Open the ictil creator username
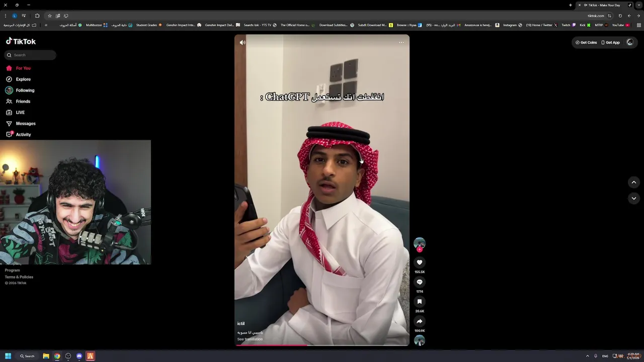The height and width of the screenshot is (362, 644). click(x=241, y=324)
